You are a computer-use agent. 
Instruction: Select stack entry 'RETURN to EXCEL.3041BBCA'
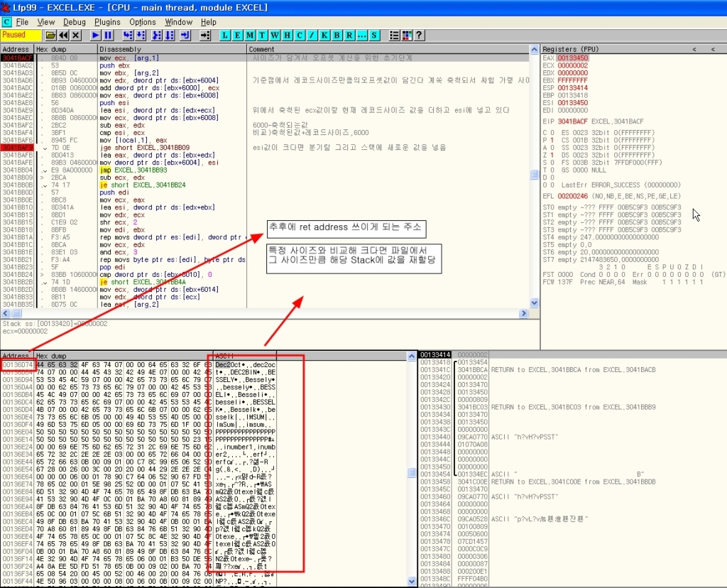(573, 369)
